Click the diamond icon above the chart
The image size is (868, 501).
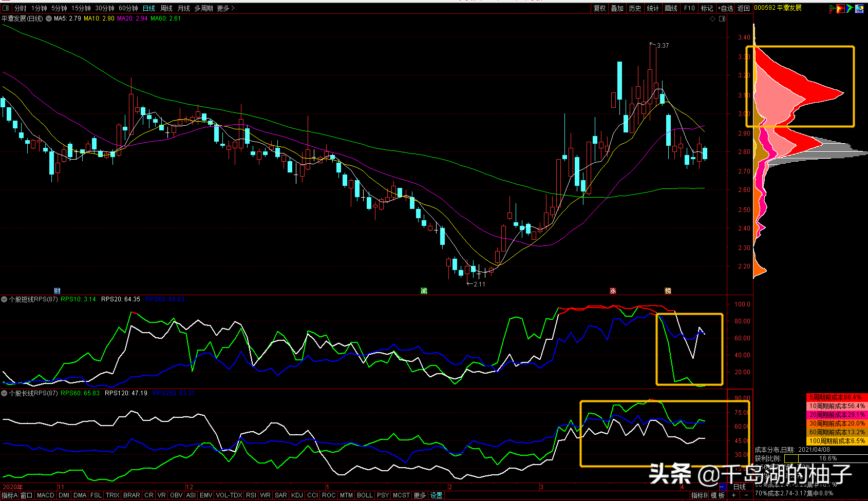(x=712, y=19)
